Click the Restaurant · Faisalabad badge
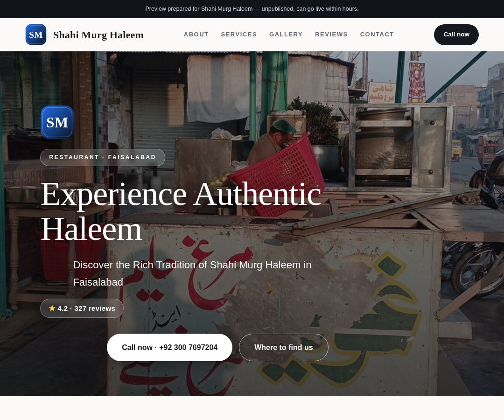 coord(103,157)
